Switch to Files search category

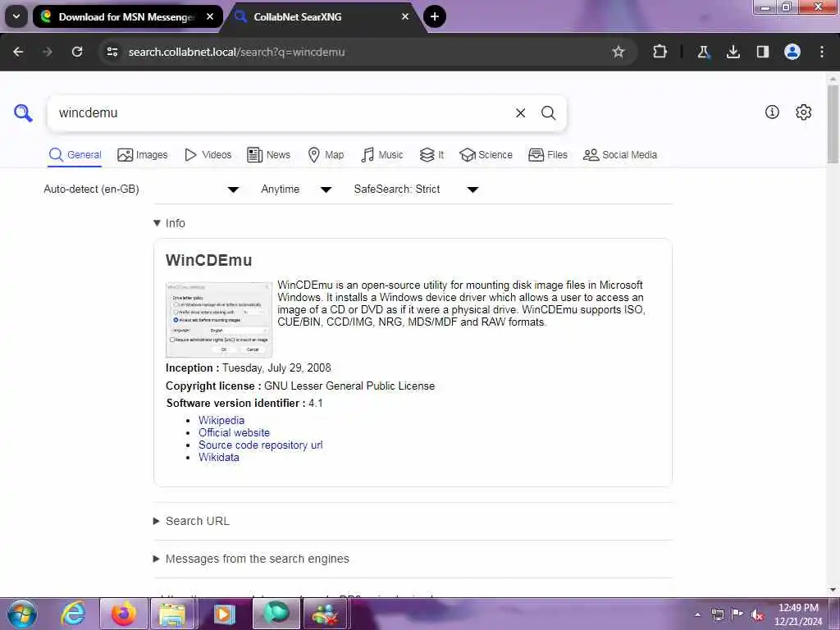coord(547,155)
